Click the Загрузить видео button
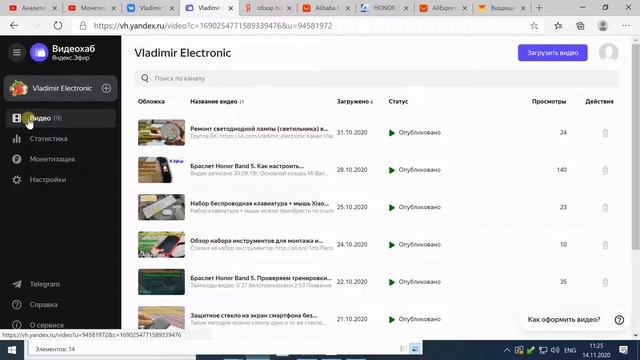 coord(553,53)
